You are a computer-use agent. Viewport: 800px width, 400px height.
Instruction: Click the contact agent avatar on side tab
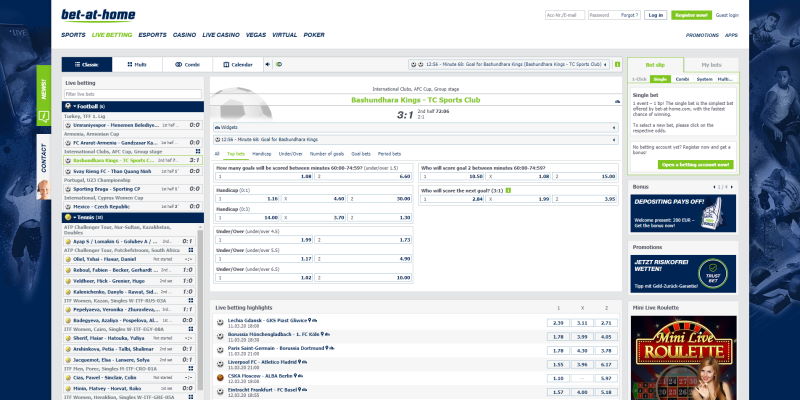[43, 189]
